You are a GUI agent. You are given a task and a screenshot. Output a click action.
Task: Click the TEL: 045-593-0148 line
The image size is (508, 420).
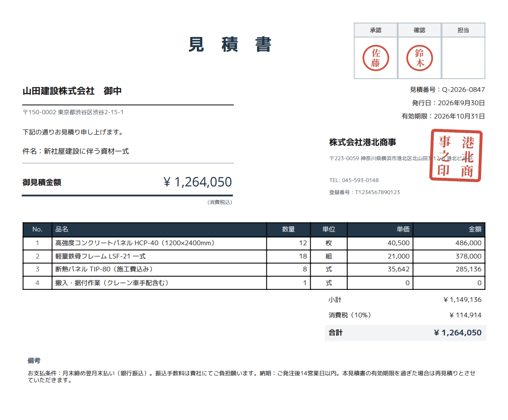pyautogui.click(x=354, y=180)
